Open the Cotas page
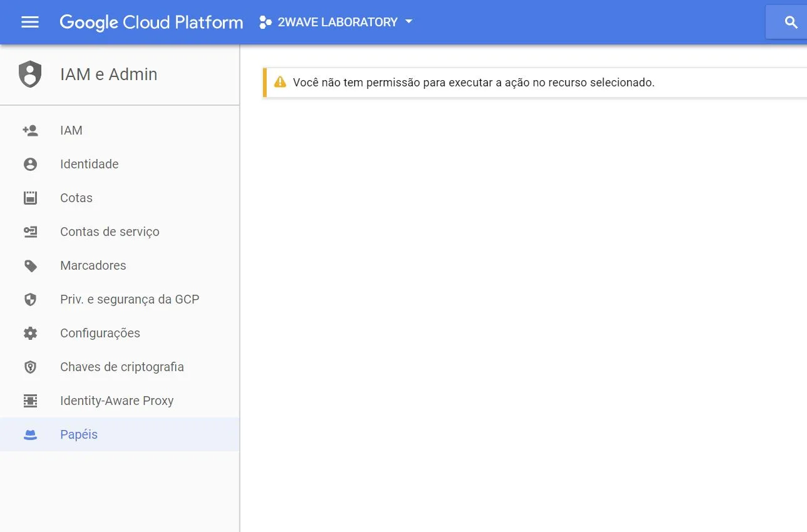Image resolution: width=807 pixels, height=532 pixels. (120, 198)
